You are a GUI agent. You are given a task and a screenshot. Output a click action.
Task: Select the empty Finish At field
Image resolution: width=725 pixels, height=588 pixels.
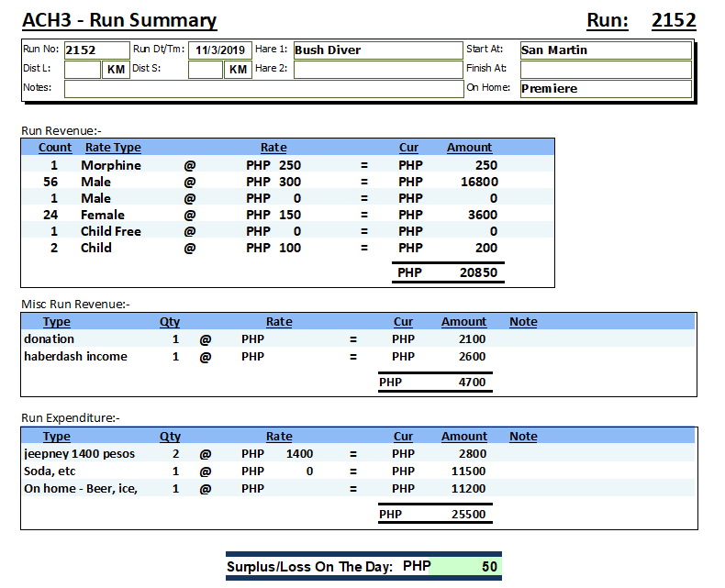point(605,70)
